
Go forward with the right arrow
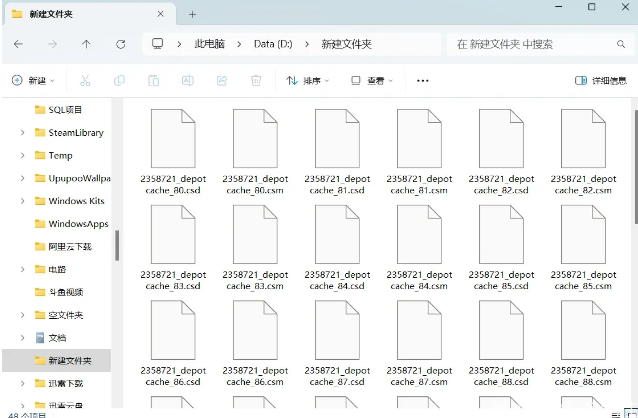coord(52,44)
